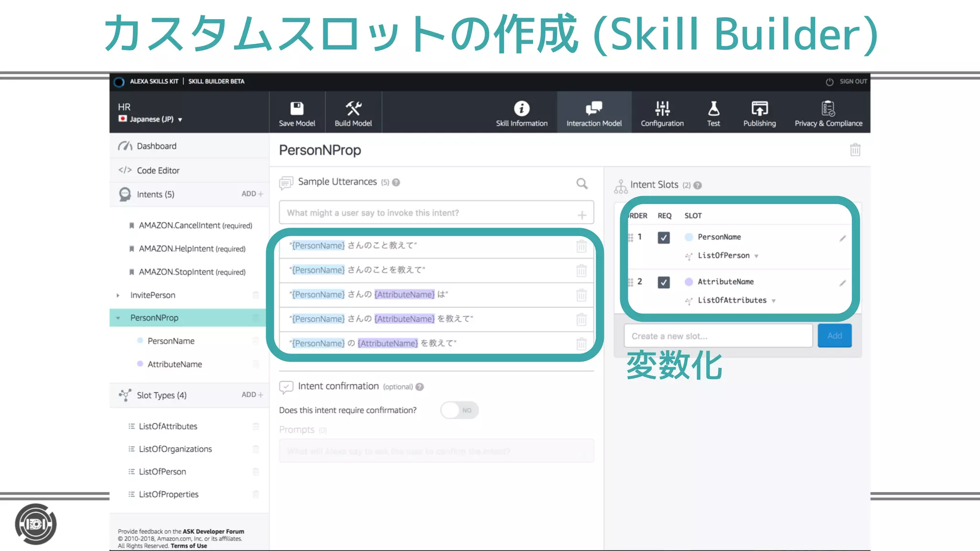The width and height of the screenshot is (980, 551).
Task: Open the ListOfOrganizations slot type
Action: coord(175,449)
